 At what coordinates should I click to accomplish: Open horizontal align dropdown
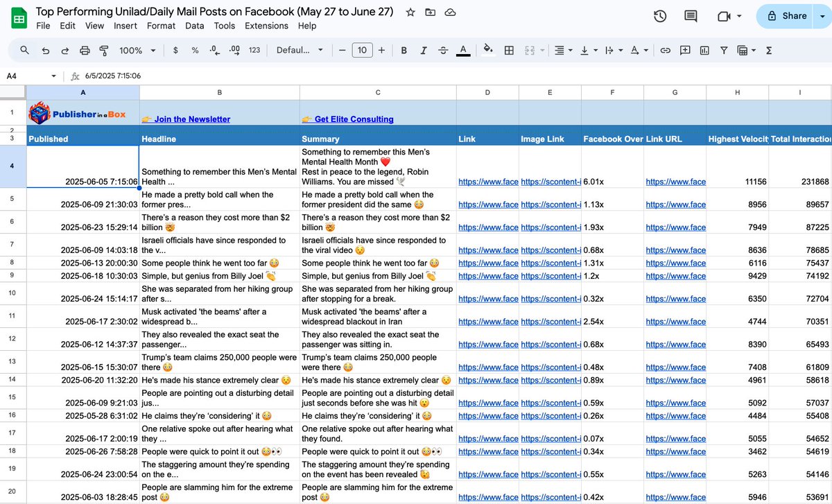point(563,50)
